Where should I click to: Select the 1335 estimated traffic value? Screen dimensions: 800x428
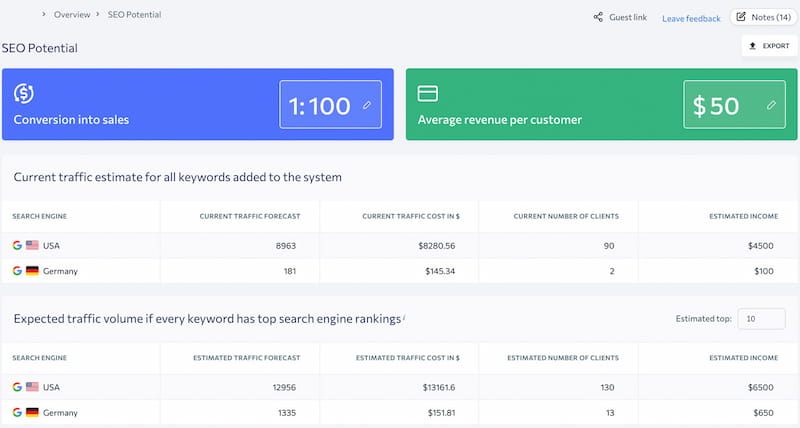click(287, 413)
